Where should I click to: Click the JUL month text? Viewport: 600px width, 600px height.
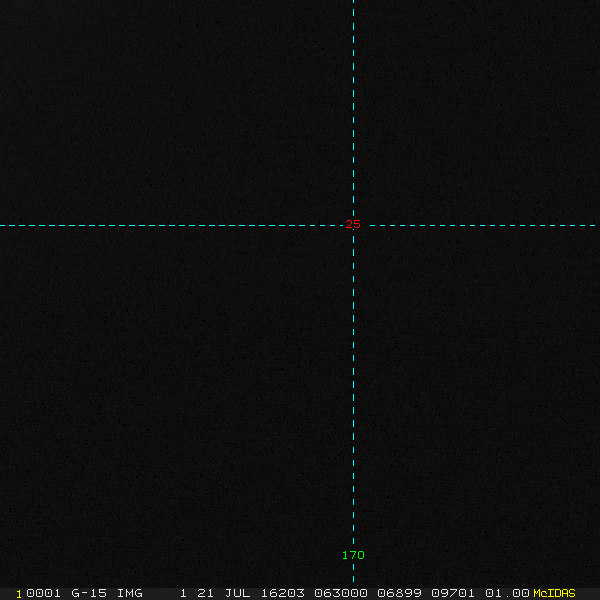click(x=237, y=593)
